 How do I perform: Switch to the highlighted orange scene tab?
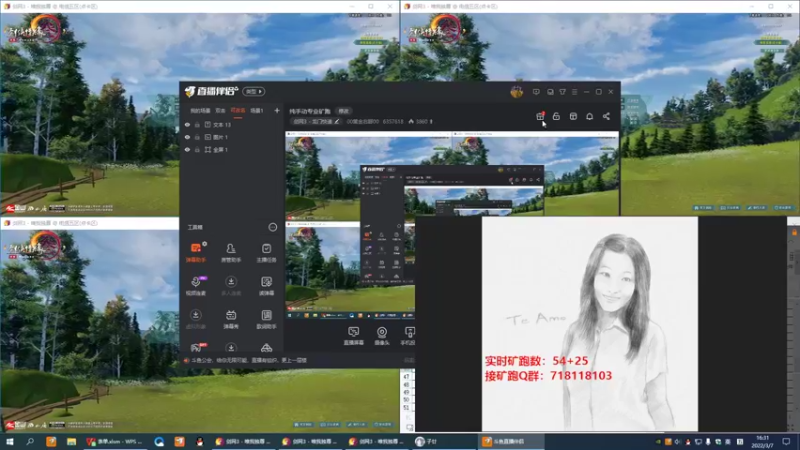[x=238, y=111]
